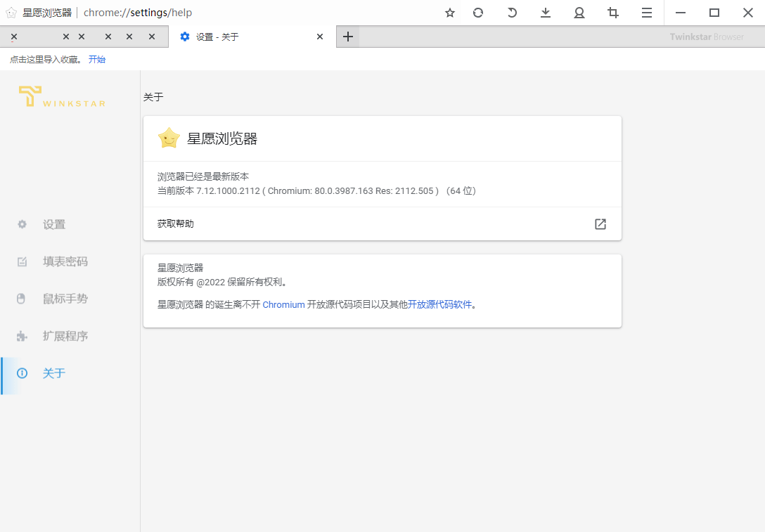Click the Twinkstar logo in the sidebar
Screen dimensions: 765x532
(x=62, y=96)
